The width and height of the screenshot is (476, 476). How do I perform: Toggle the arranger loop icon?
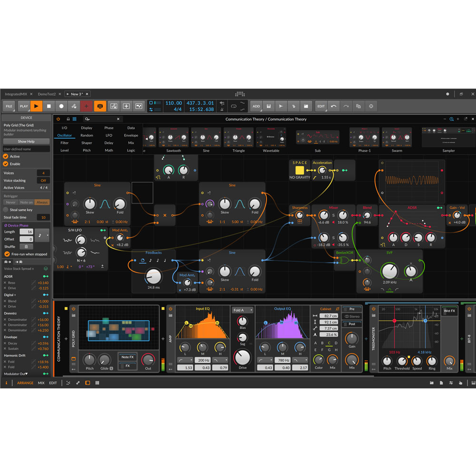233,106
